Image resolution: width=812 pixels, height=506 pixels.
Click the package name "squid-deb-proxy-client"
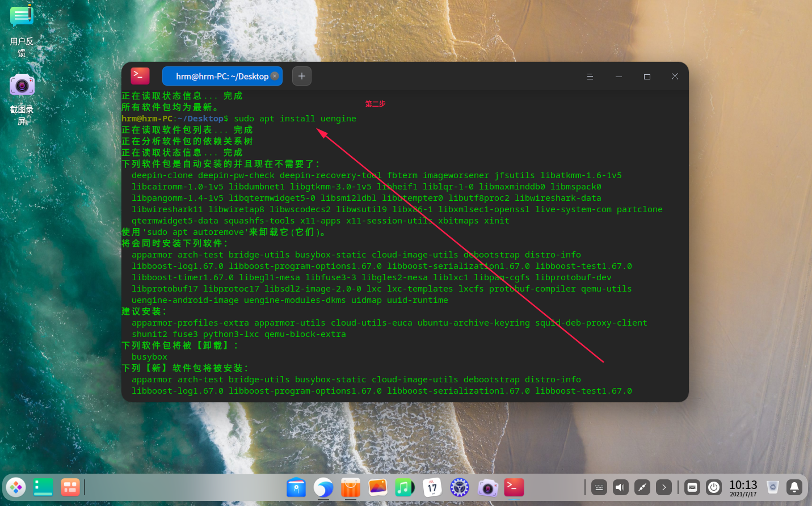591,323
